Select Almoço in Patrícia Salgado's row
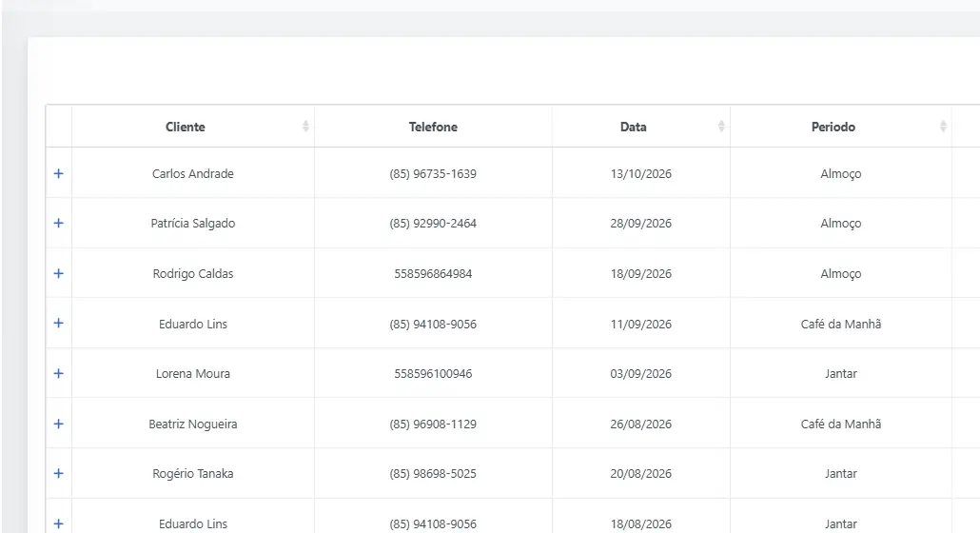980x533 pixels. [x=841, y=223]
